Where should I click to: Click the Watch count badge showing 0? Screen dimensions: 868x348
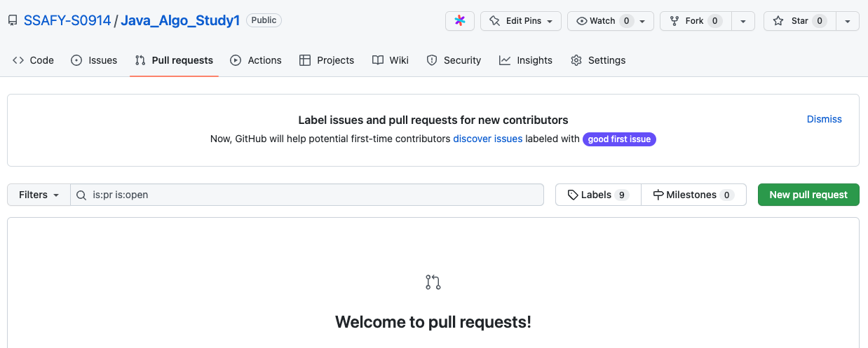coord(628,21)
